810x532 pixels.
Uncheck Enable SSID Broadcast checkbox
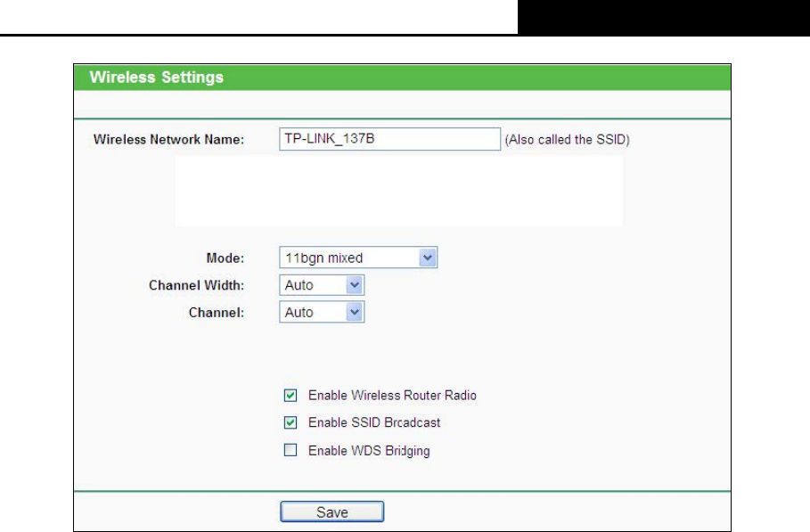[x=290, y=422]
